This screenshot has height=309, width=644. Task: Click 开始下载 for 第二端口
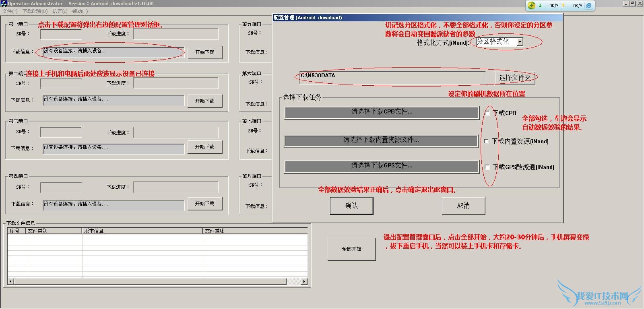(x=205, y=101)
